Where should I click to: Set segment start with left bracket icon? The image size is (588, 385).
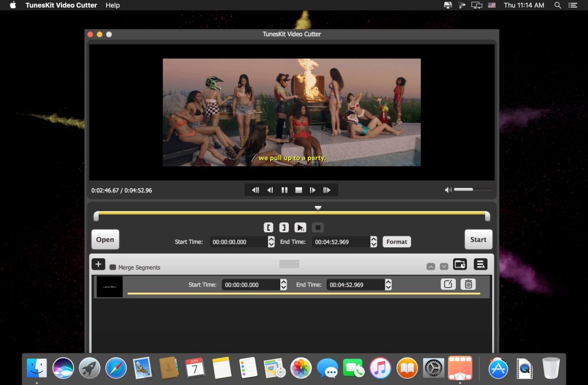(x=269, y=228)
